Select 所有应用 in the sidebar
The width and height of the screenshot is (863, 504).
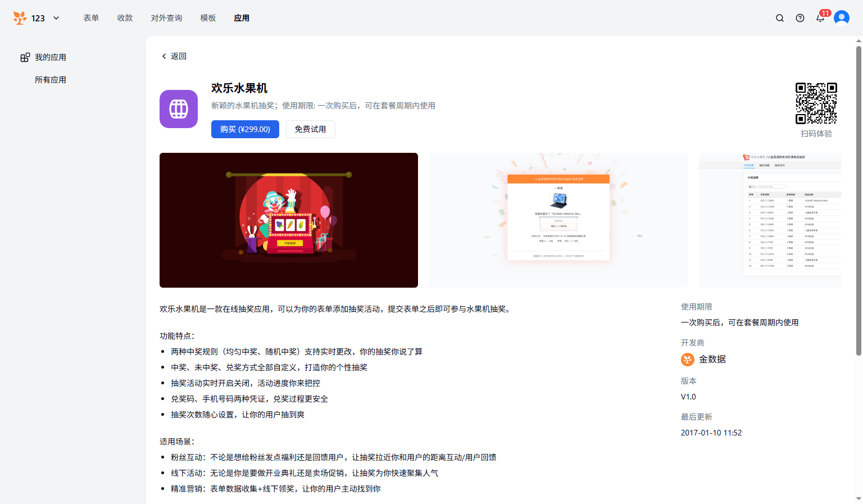click(x=51, y=80)
